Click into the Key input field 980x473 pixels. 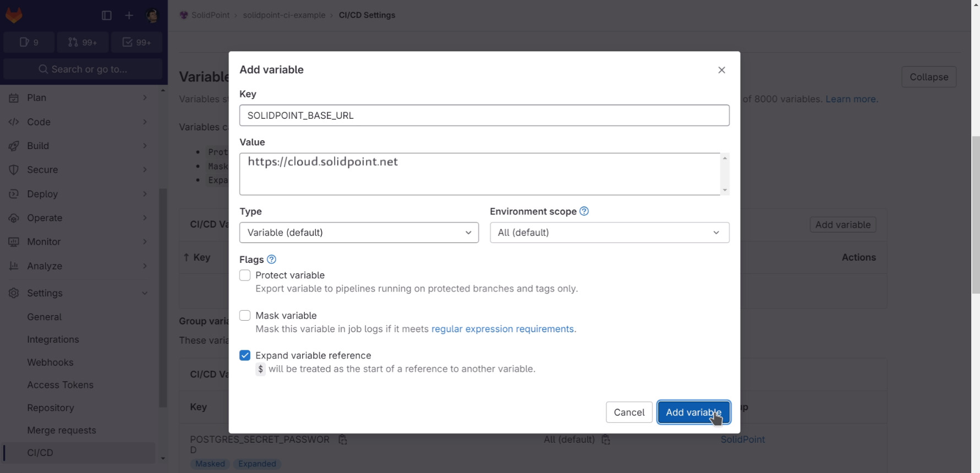(x=484, y=116)
